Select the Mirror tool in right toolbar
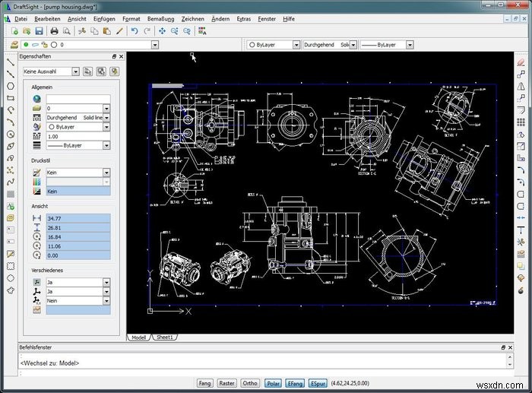Screen dimensions: 532x393 pyautogui.click(x=521, y=86)
